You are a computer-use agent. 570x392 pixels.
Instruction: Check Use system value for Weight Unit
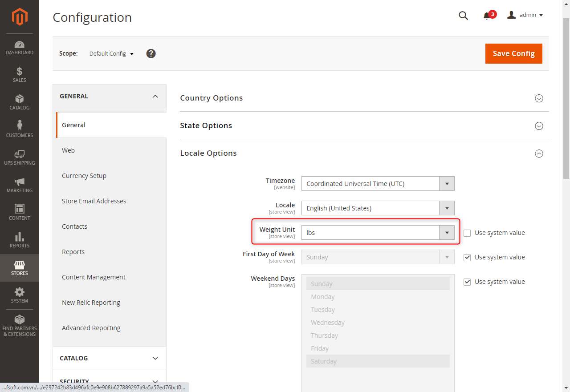click(467, 233)
